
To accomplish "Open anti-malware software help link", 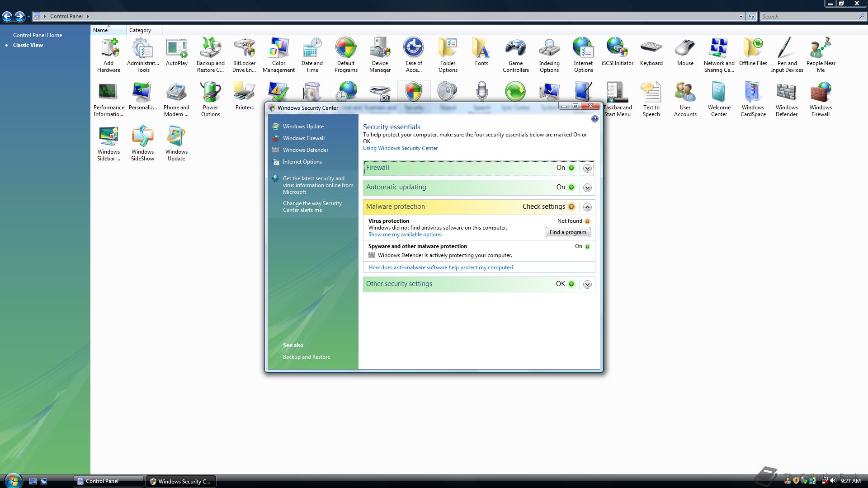I will [x=441, y=267].
